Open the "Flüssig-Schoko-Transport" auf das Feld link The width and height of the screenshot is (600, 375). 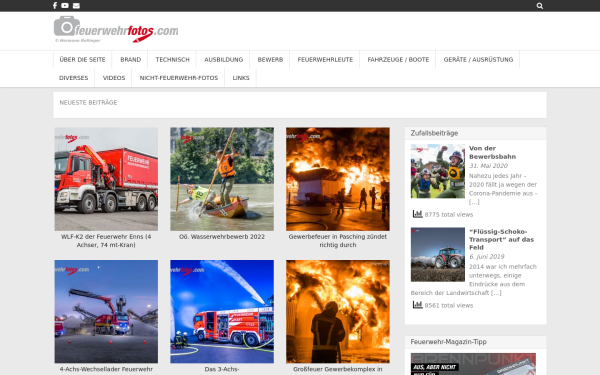(501, 240)
